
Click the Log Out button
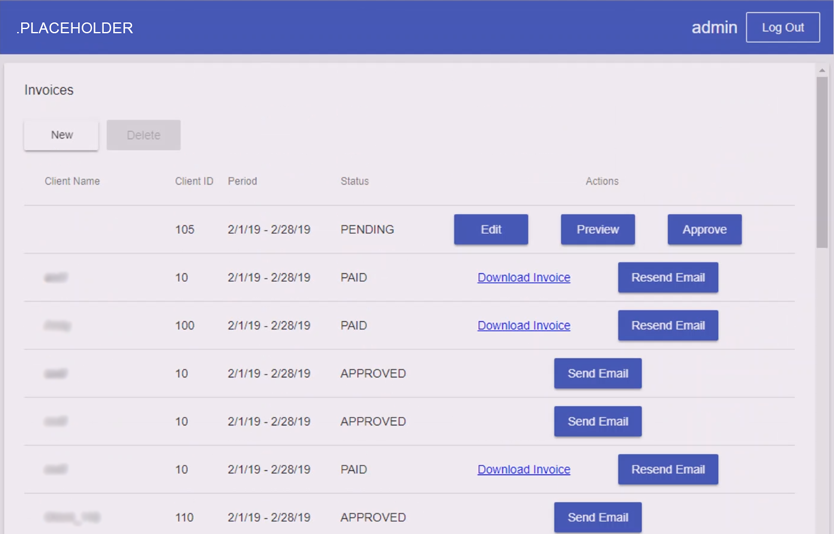pyautogui.click(x=782, y=28)
